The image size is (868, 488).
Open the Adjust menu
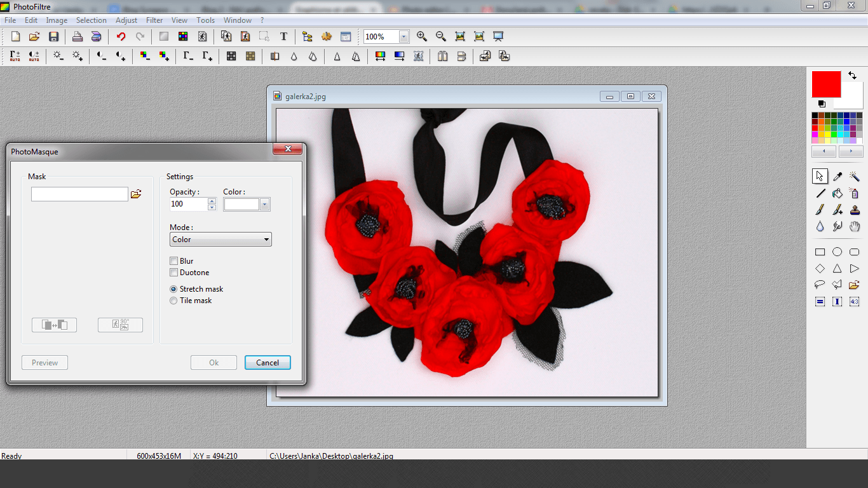(126, 20)
